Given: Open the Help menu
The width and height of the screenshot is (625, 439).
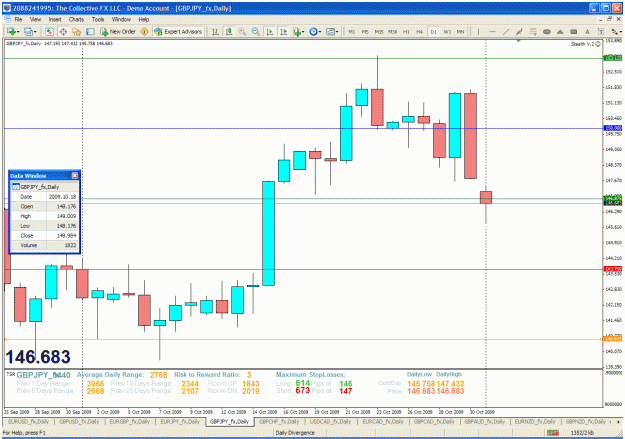Looking at the screenshot, I should [143, 19].
